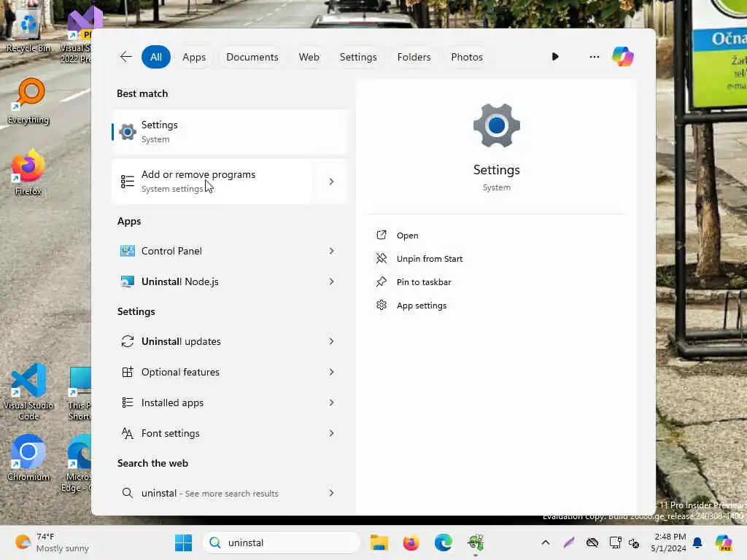This screenshot has width=747, height=560.
Task: Open Uninstall Node.js result
Action: [x=212, y=281]
